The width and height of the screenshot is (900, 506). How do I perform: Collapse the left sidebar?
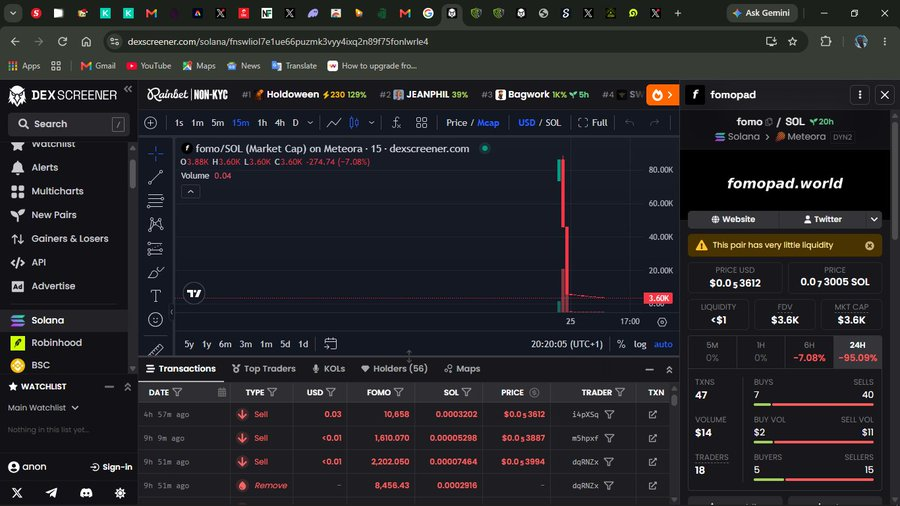tap(128, 89)
